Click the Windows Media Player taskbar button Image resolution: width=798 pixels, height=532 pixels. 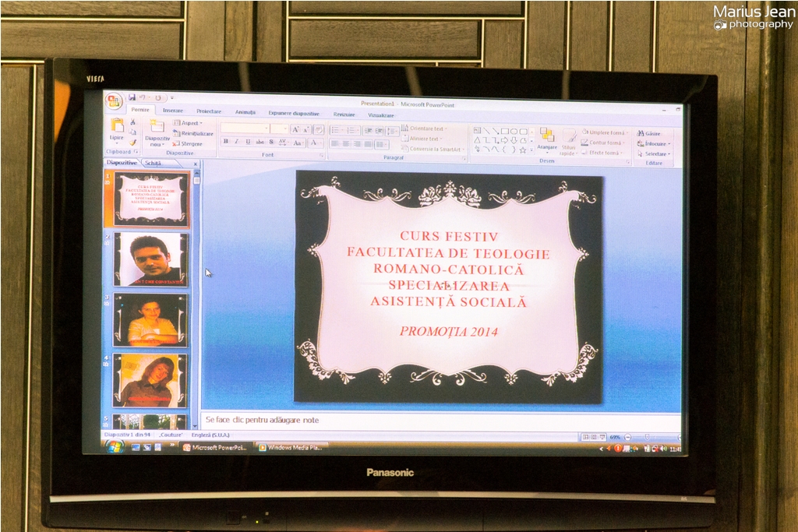pyautogui.click(x=291, y=448)
